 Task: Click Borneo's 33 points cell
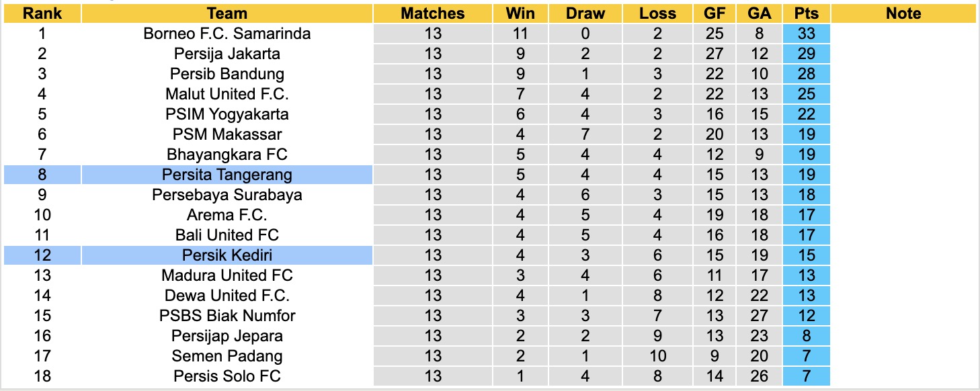pos(806,34)
